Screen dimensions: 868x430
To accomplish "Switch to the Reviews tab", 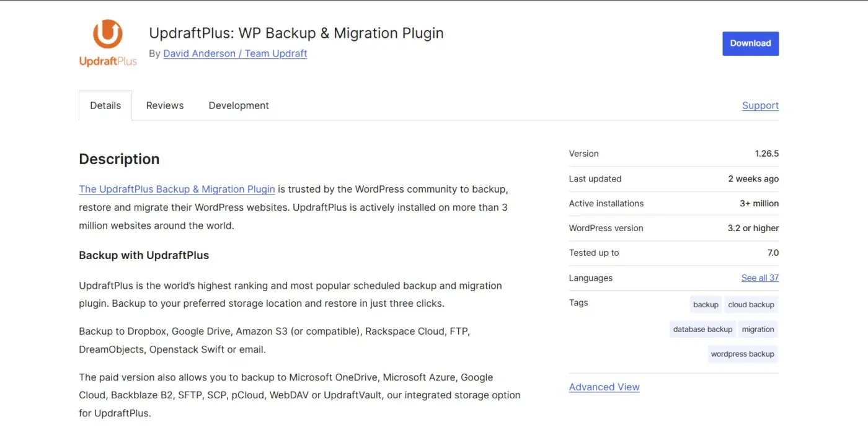I will tap(165, 105).
